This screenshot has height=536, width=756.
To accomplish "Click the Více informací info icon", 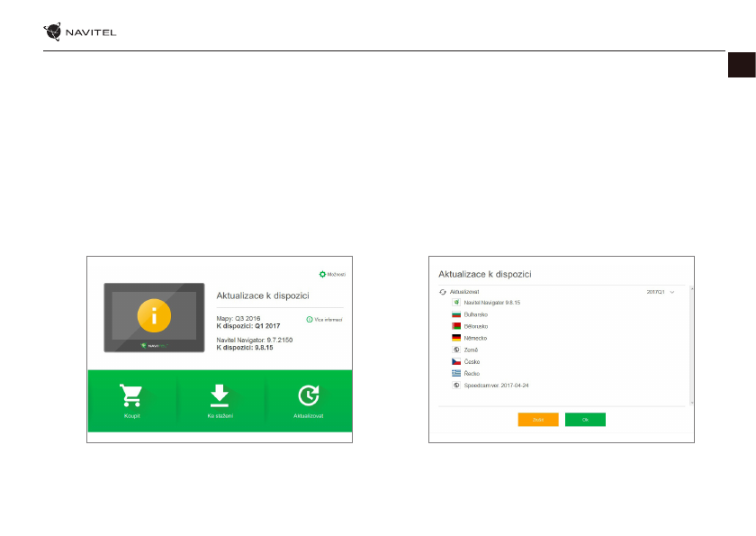I will point(309,319).
